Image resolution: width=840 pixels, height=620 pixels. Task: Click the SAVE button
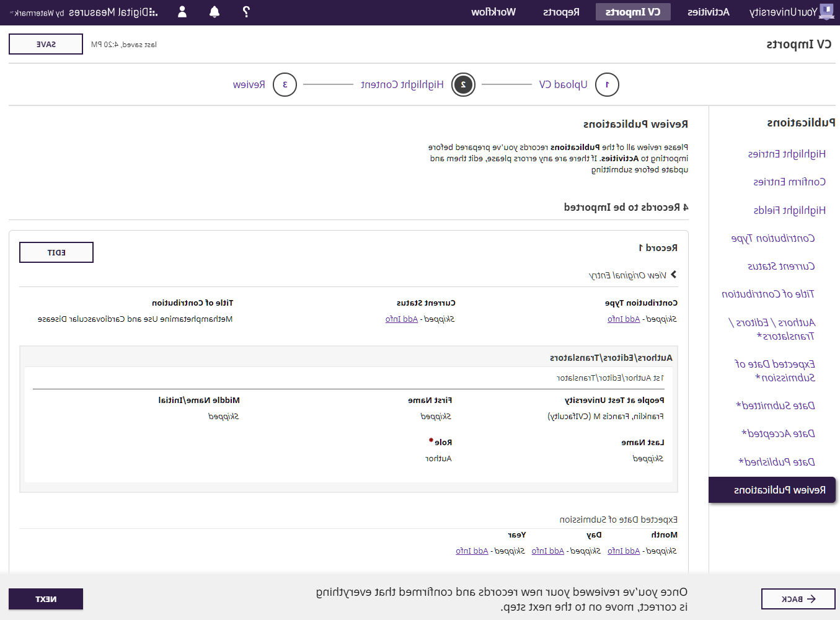click(x=46, y=44)
